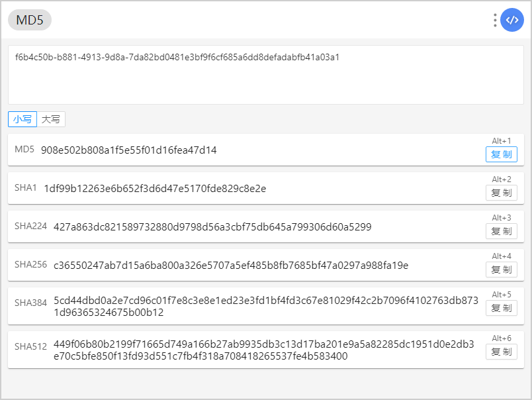Focus the input text area
This screenshot has height=400, width=532.
point(266,75)
